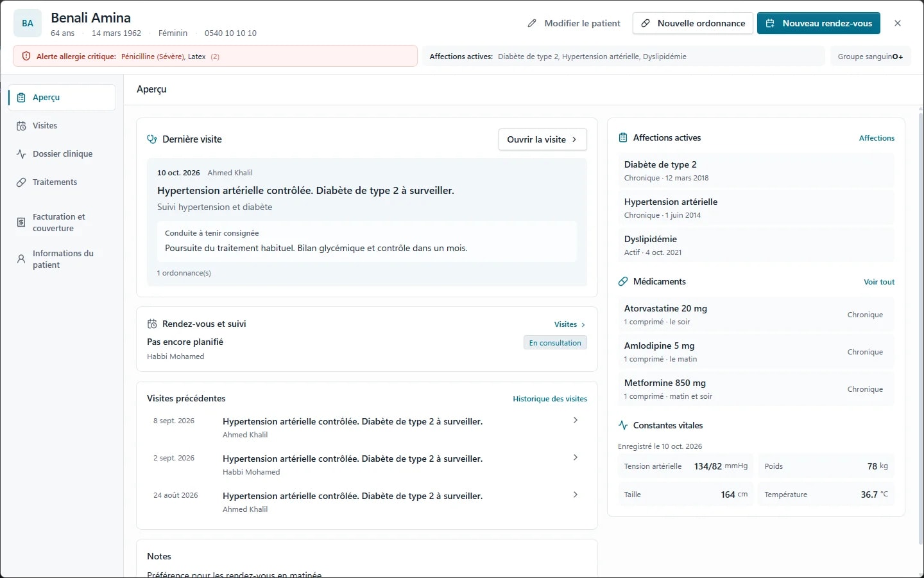Click the calendar icon in Nouveau rendez-vous
The height and width of the screenshot is (578, 924).
770,23
